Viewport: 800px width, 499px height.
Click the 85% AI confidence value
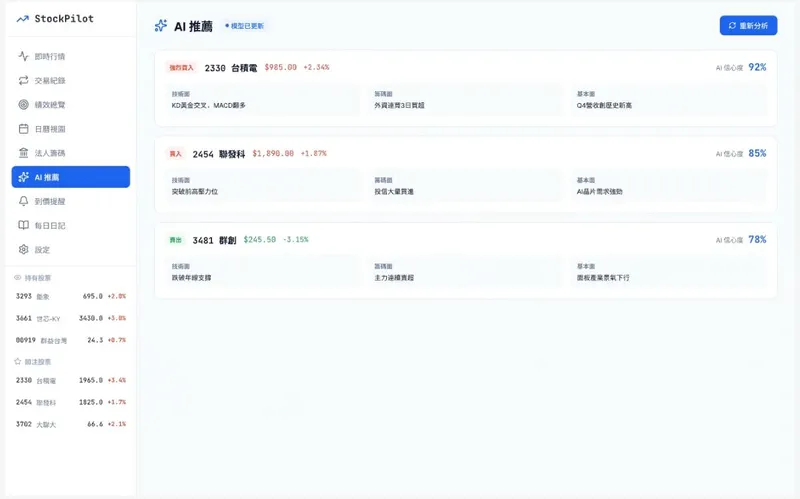coord(757,154)
